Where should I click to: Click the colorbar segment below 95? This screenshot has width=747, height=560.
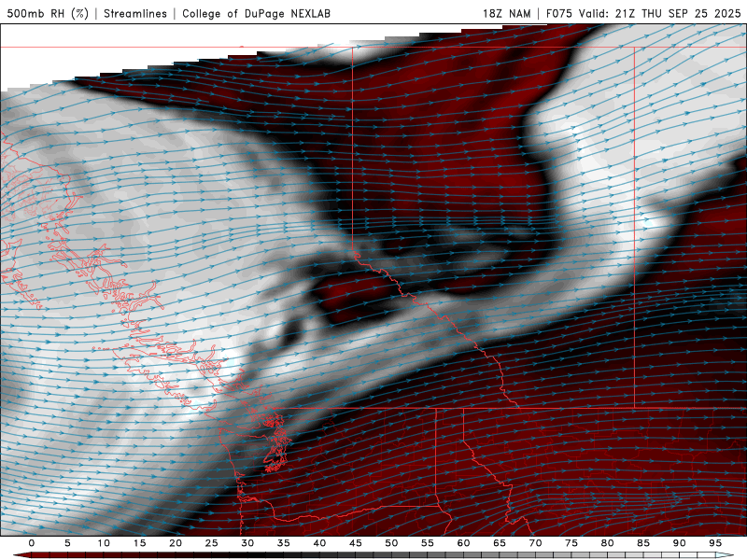[x=715, y=555]
